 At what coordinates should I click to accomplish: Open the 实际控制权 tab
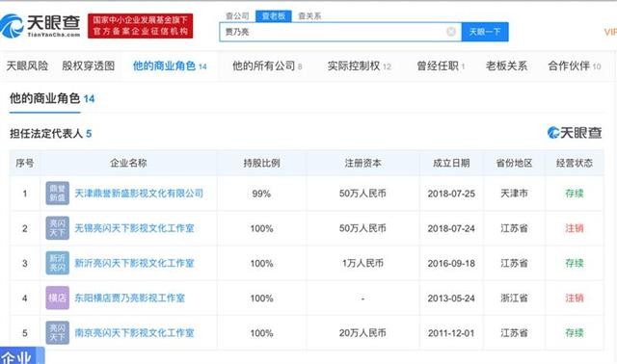[x=360, y=66]
